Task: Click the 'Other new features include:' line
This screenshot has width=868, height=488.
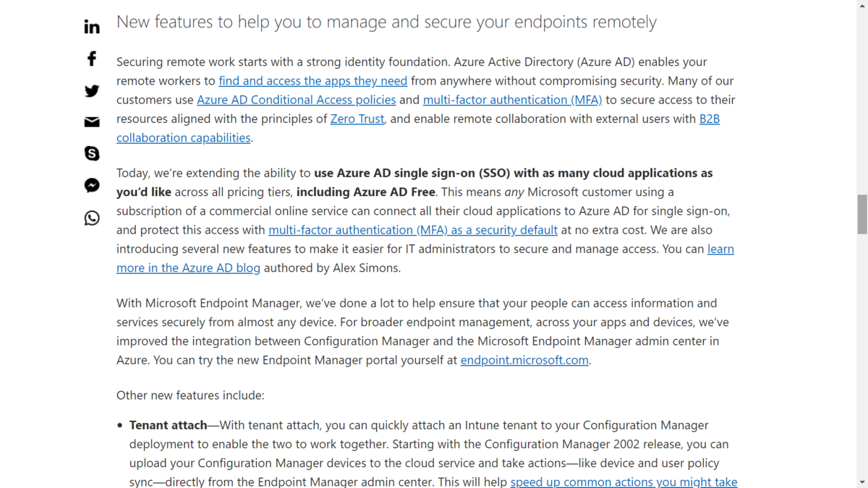Action: (x=190, y=395)
